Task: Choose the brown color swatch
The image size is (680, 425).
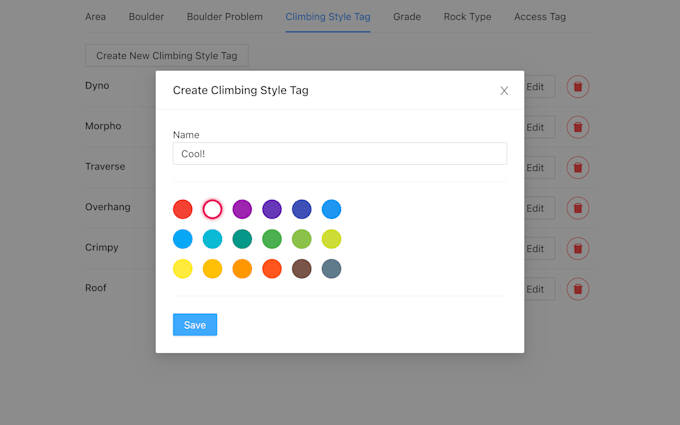Action: [302, 269]
